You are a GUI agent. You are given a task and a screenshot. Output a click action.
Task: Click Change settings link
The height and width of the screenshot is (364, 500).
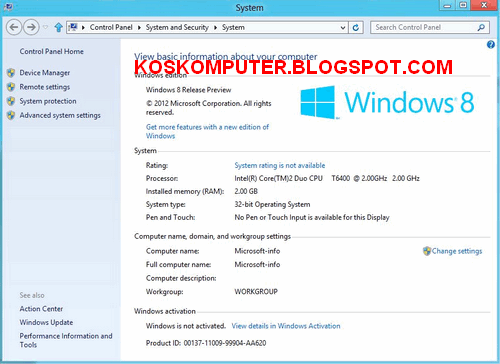[457, 251]
